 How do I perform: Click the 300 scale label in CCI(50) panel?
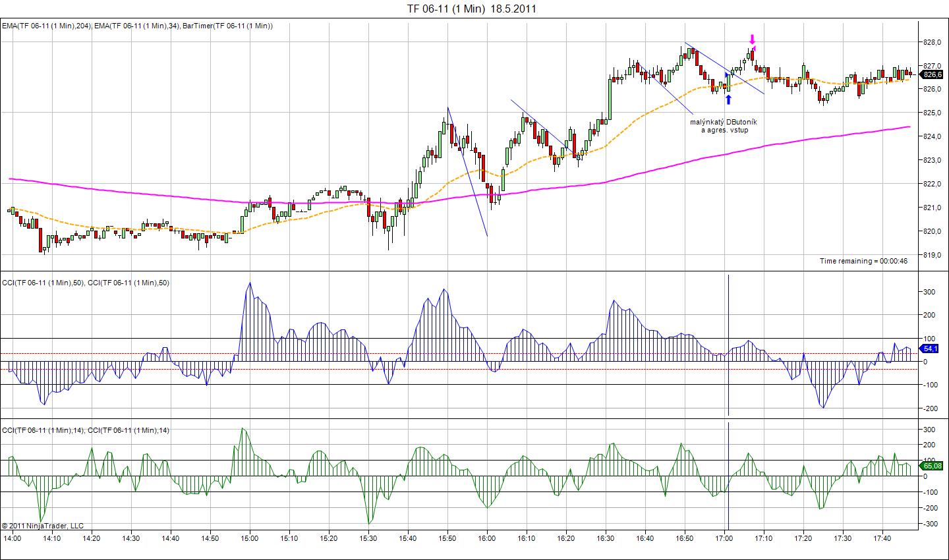click(929, 292)
